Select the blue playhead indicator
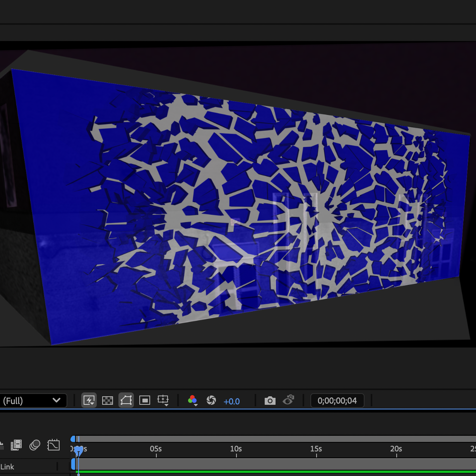The width and height of the screenshot is (476, 476). pyautogui.click(x=79, y=448)
